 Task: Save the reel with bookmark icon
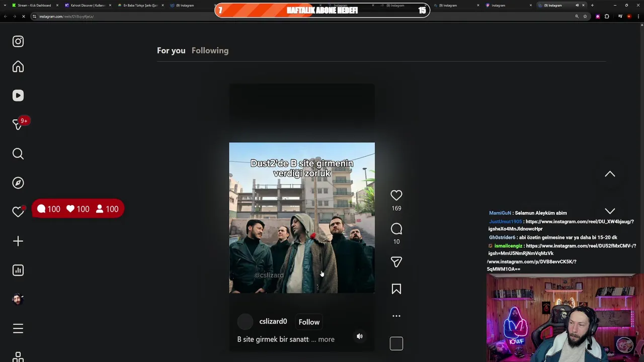(x=396, y=289)
